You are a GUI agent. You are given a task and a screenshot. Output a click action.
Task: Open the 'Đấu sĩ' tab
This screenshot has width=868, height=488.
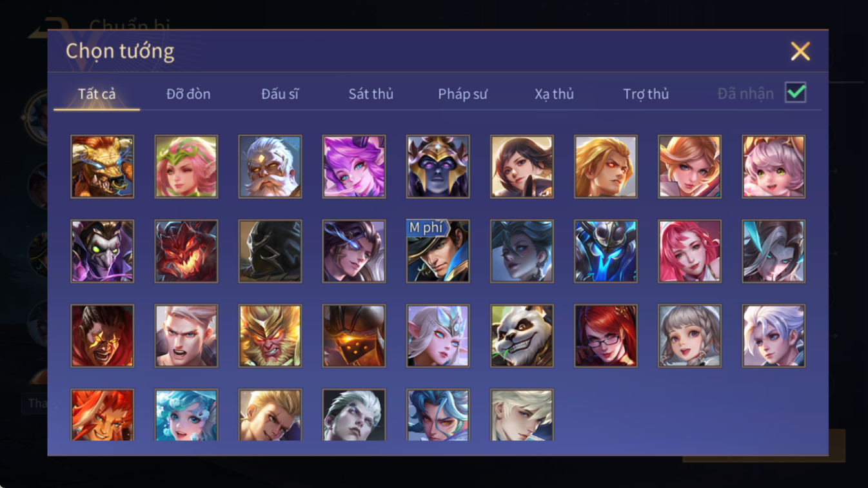280,94
